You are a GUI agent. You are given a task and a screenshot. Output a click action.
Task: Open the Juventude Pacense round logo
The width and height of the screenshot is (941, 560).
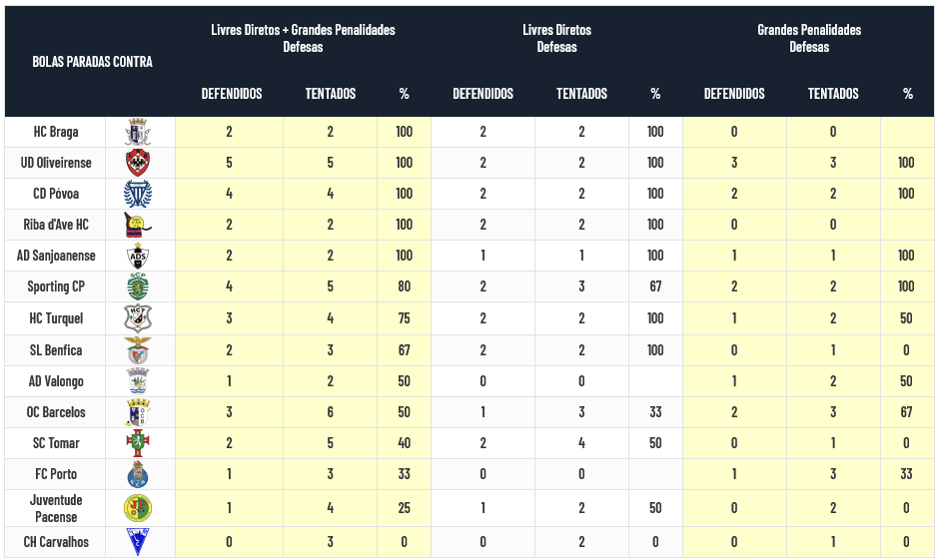coord(138,508)
